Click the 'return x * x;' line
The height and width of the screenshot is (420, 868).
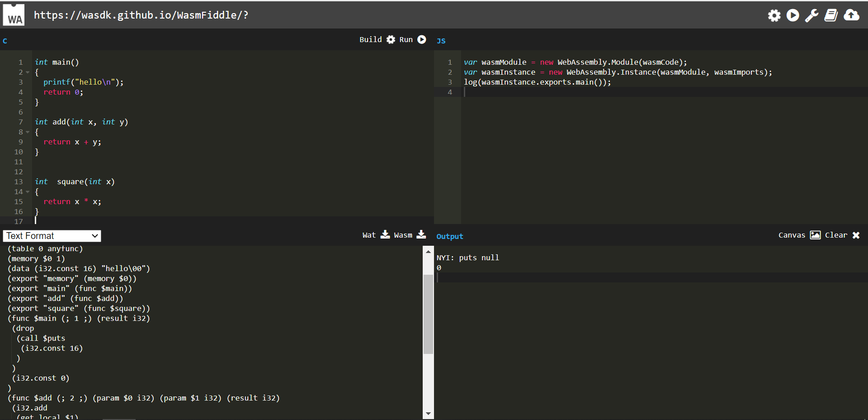click(x=72, y=201)
